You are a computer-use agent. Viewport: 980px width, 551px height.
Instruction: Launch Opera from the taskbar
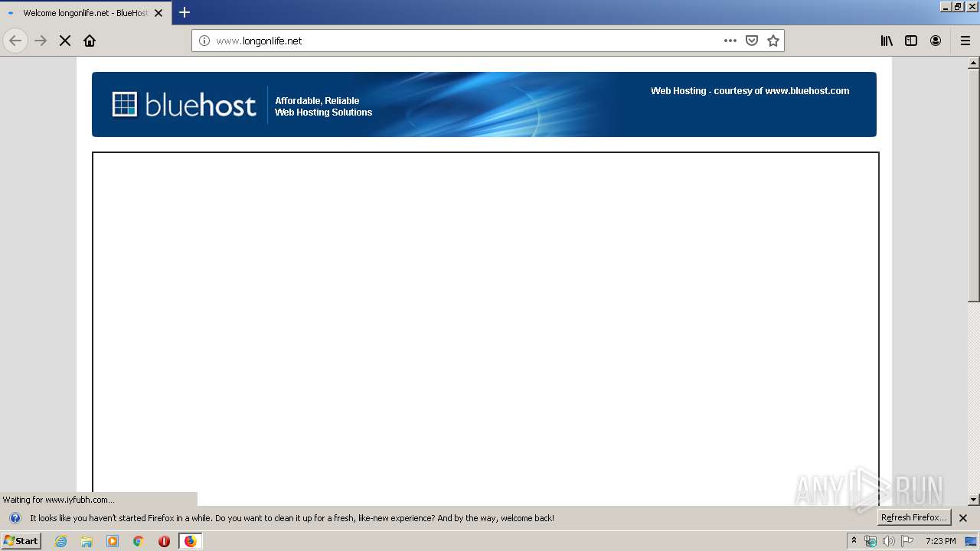(x=164, y=541)
